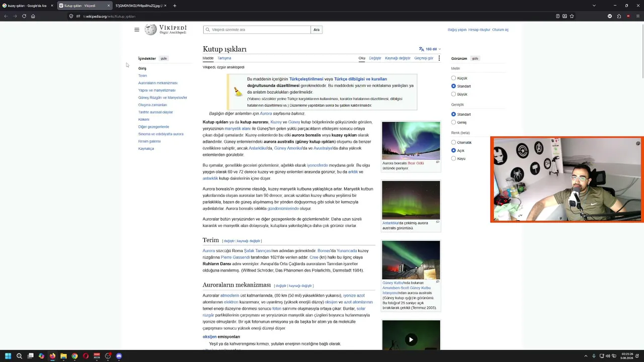Go back using the browser back arrow
The width and height of the screenshot is (644, 362).
6,16
